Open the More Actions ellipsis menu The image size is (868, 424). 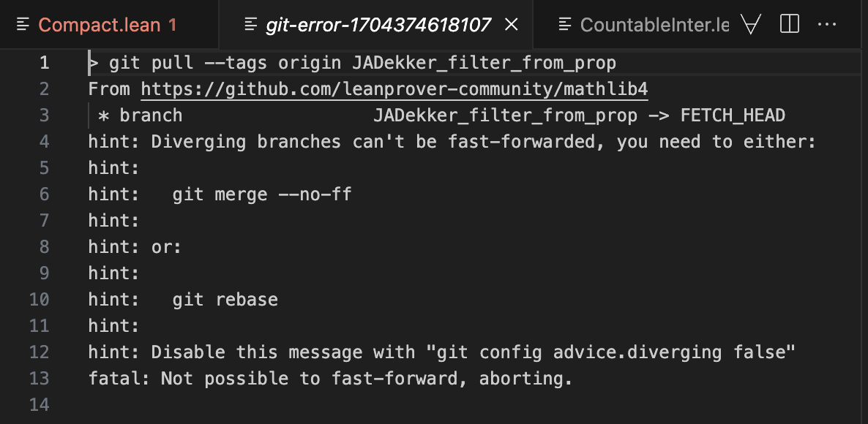tap(827, 24)
